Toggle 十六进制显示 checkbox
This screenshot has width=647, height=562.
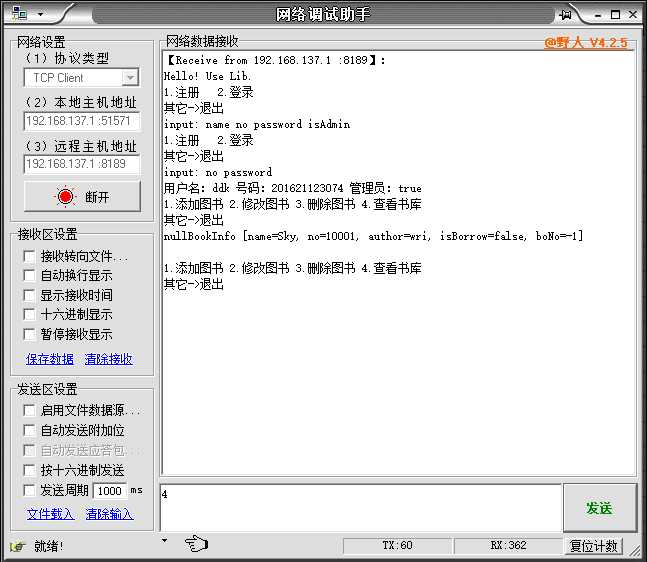pyautogui.click(x=29, y=315)
